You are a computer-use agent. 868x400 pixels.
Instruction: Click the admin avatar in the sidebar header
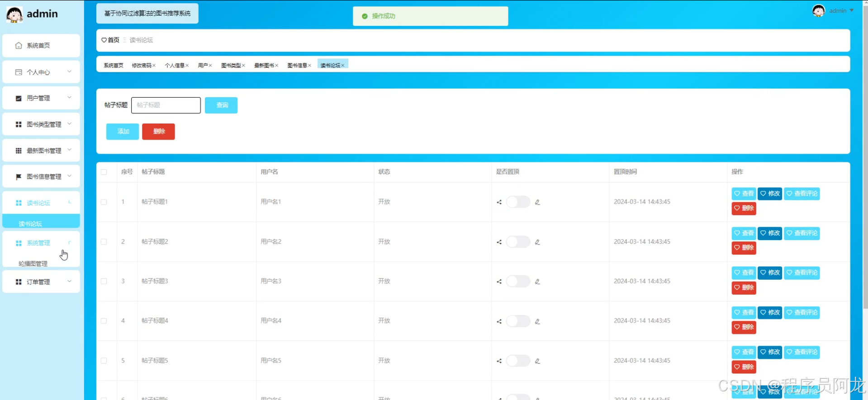coord(14,14)
